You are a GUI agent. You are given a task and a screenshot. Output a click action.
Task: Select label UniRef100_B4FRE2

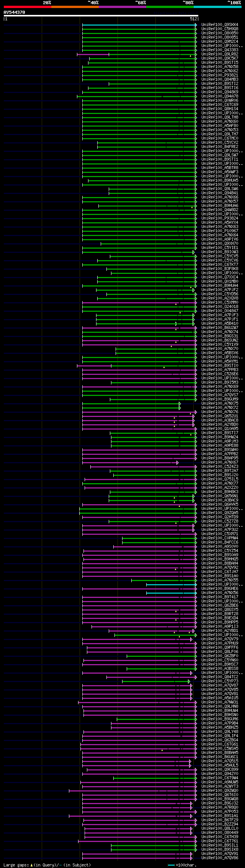pyautogui.click(x=220, y=147)
